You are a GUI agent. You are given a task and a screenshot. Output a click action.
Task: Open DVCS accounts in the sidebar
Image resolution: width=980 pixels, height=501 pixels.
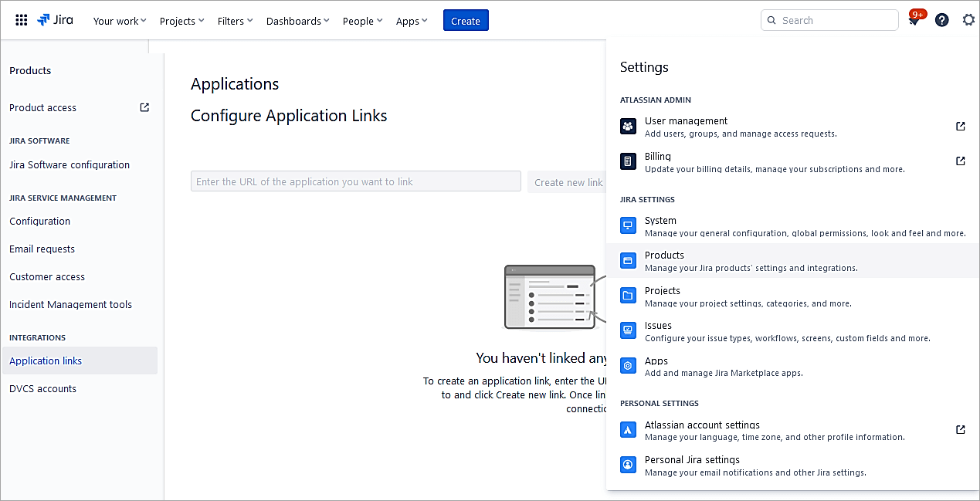42,388
